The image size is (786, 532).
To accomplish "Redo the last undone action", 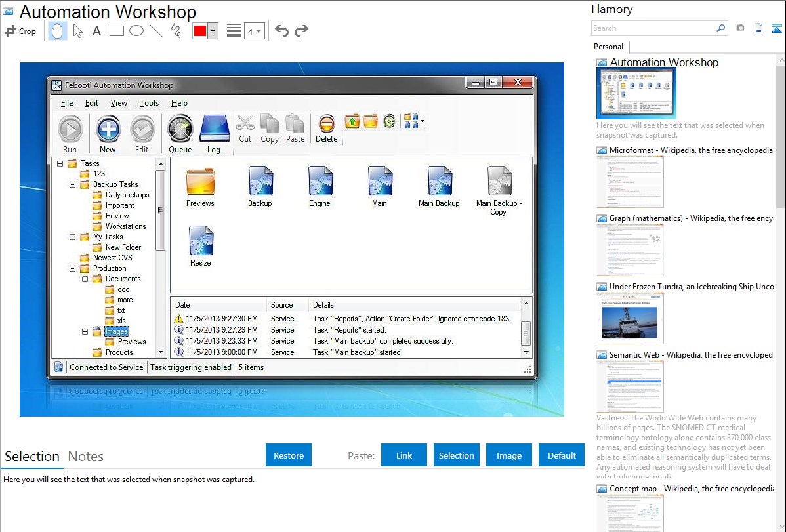I will [x=301, y=31].
